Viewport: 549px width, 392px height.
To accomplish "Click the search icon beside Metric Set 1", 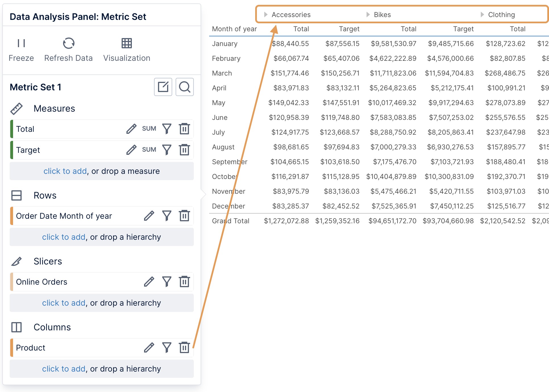I will 184,87.
